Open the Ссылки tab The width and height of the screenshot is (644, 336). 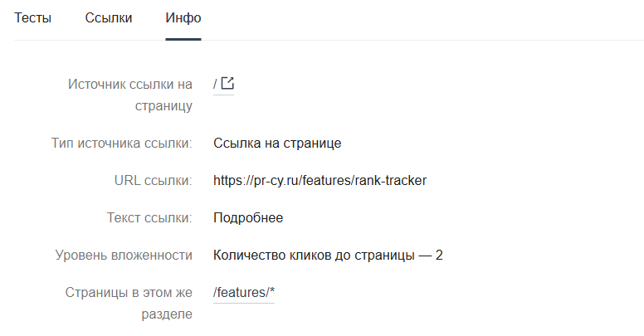point(109,18)
